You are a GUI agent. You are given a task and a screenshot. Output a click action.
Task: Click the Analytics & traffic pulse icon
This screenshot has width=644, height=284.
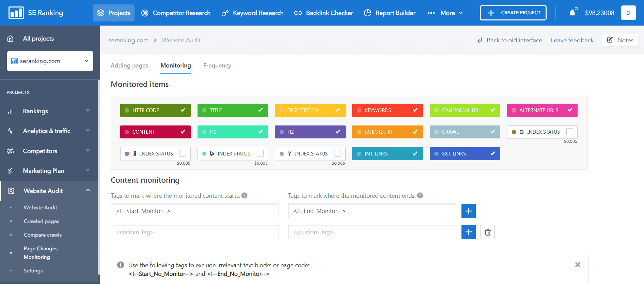tap(10, 131)
